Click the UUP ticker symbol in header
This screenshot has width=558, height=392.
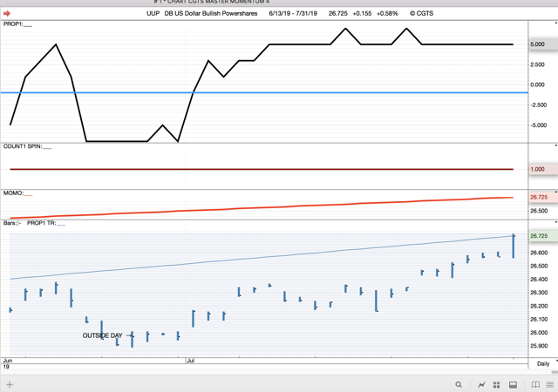tap(153, 14)
